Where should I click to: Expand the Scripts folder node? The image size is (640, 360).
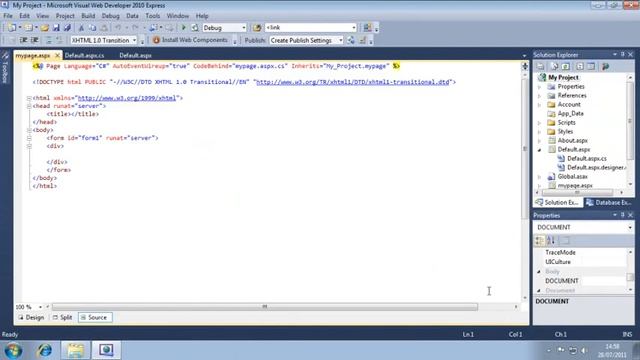[x=540, y=122]
